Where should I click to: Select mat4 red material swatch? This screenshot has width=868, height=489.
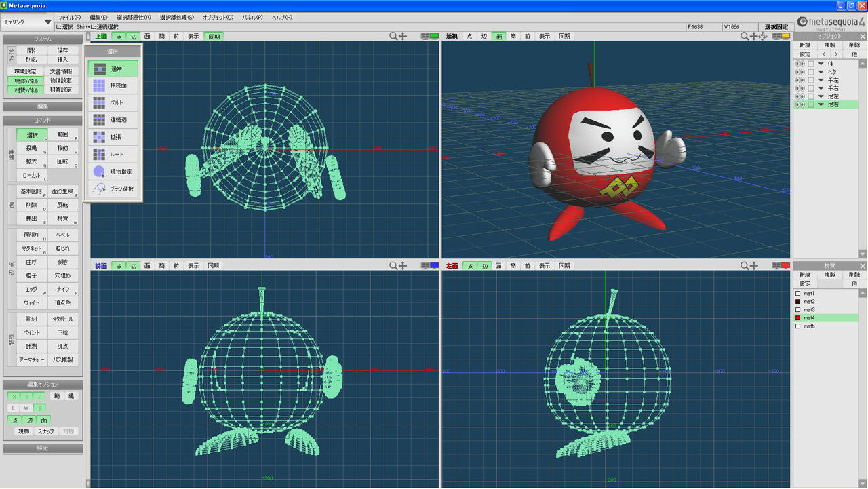coord(798,317)
